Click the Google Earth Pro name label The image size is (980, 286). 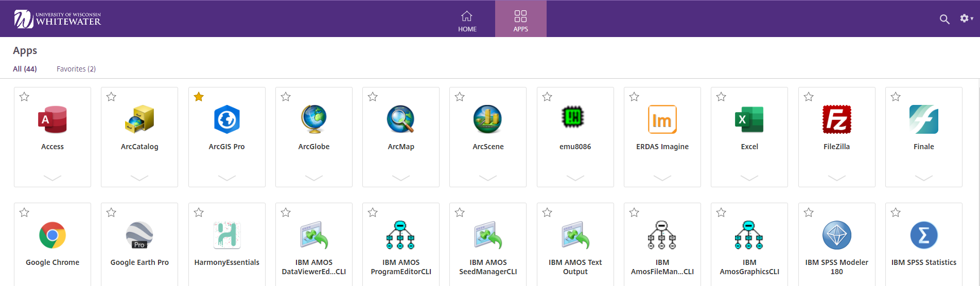tap(139, 262)
